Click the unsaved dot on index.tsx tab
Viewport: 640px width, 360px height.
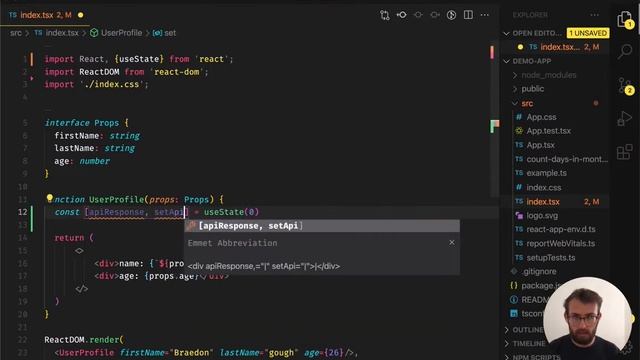click(x=80, y=15)
